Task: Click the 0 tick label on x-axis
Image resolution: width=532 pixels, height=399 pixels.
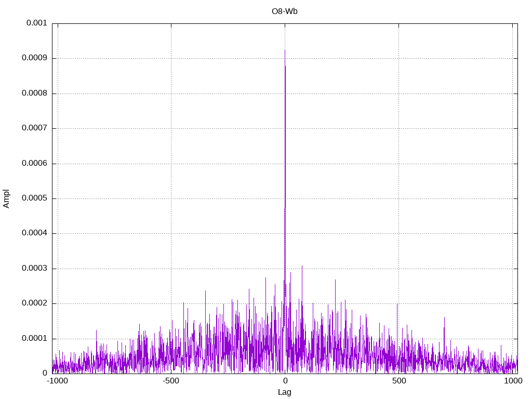Action: [285, 381]
